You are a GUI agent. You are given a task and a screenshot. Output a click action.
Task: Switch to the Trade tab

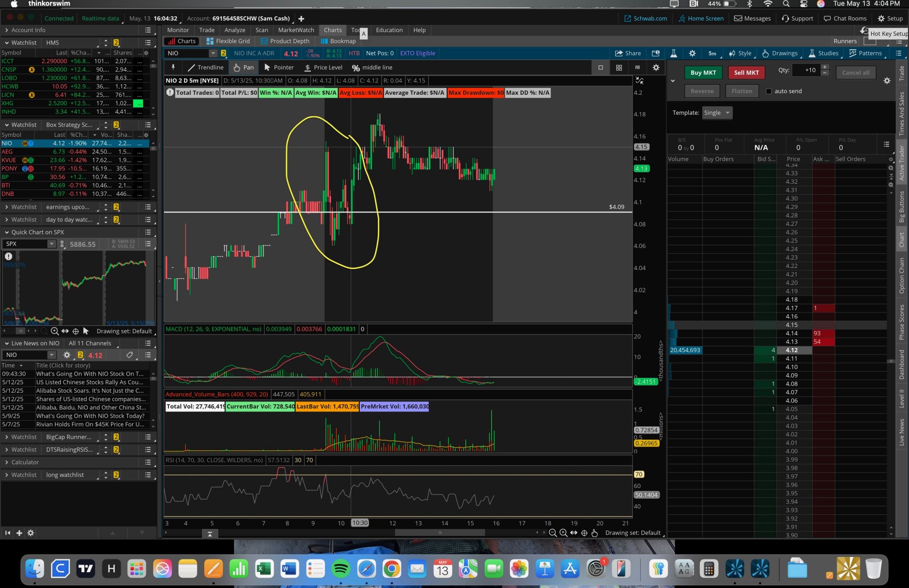point(207,30)
